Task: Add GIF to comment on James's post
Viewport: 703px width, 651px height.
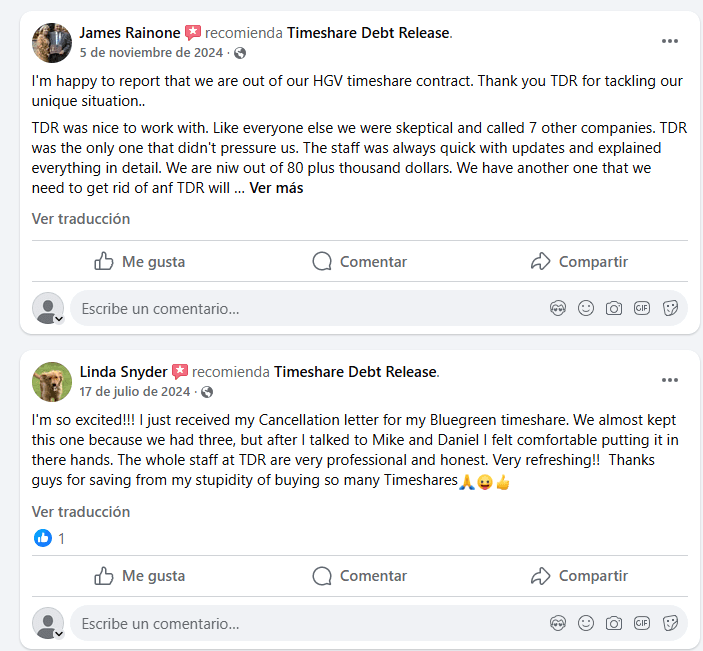Action: 642,308
